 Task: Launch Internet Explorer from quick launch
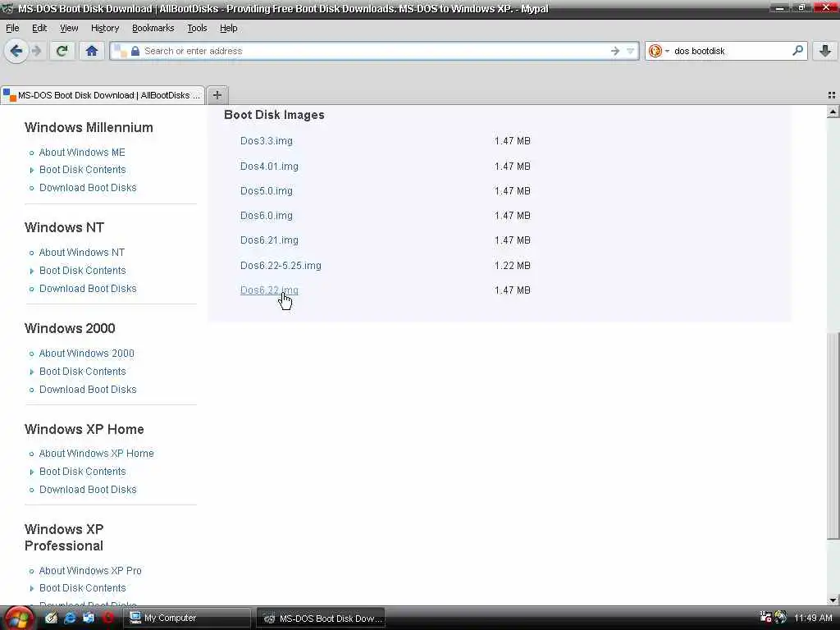pos(70,618)
